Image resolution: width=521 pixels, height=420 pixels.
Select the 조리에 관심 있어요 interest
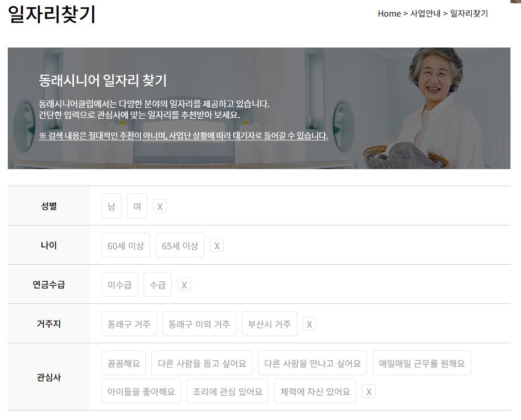227,391
